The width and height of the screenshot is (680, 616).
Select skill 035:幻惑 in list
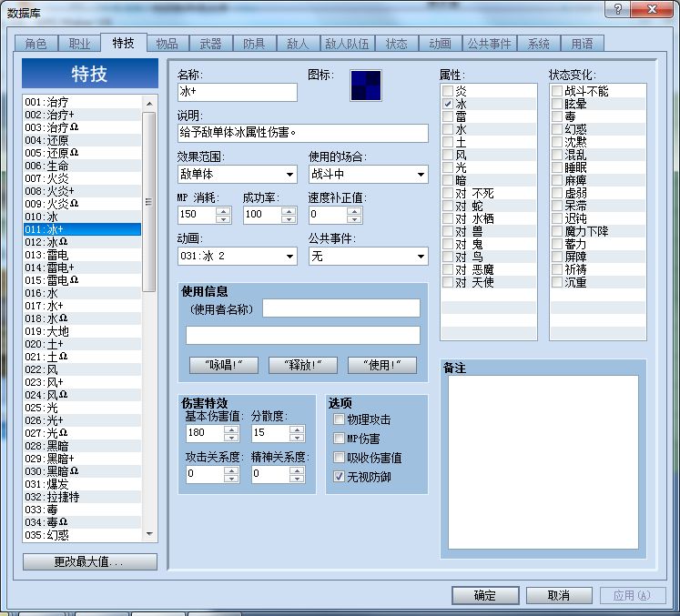point(83,535)
